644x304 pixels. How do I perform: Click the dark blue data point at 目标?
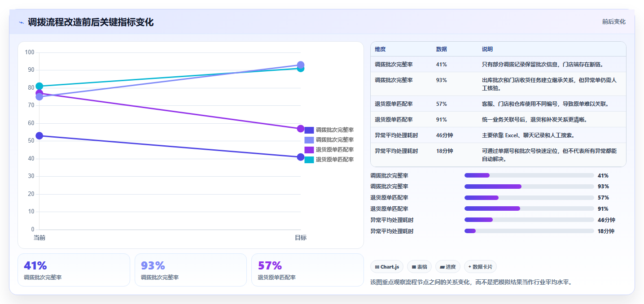(301, 157)
